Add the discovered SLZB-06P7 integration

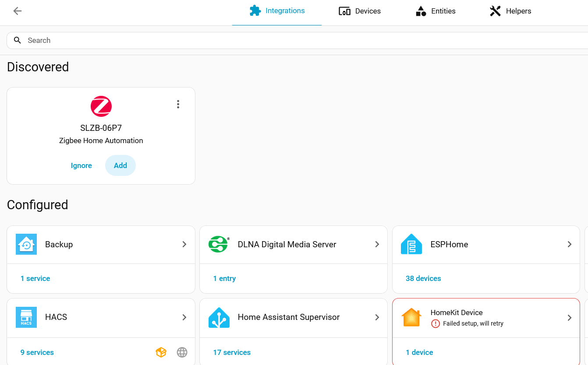[120, 165]
